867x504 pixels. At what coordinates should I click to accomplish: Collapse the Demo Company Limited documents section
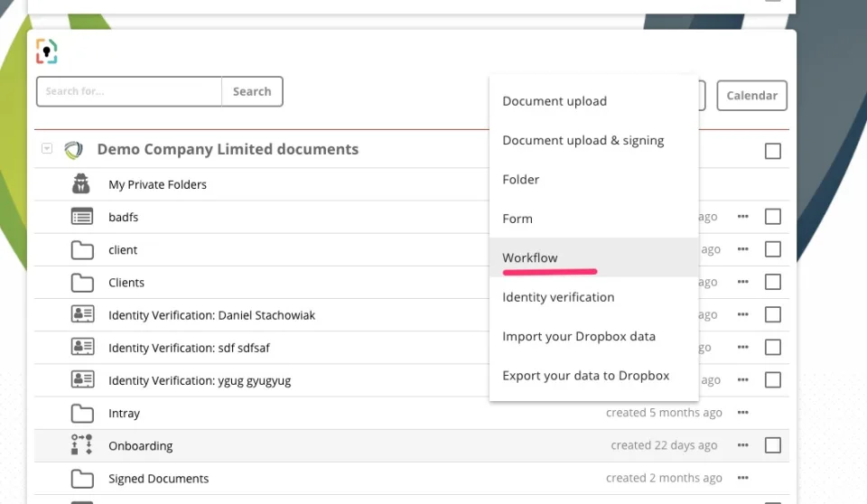point(47,148)
